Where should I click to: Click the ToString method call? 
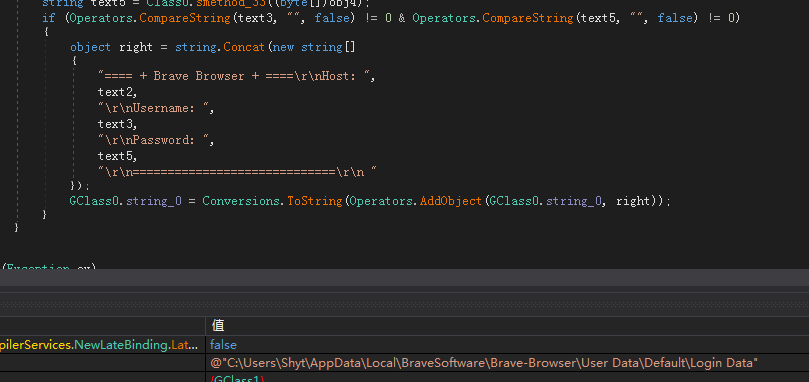pos(315,201)
